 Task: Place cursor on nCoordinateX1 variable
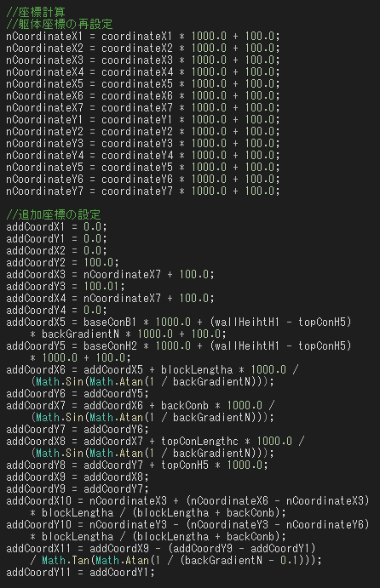[44, 37]
